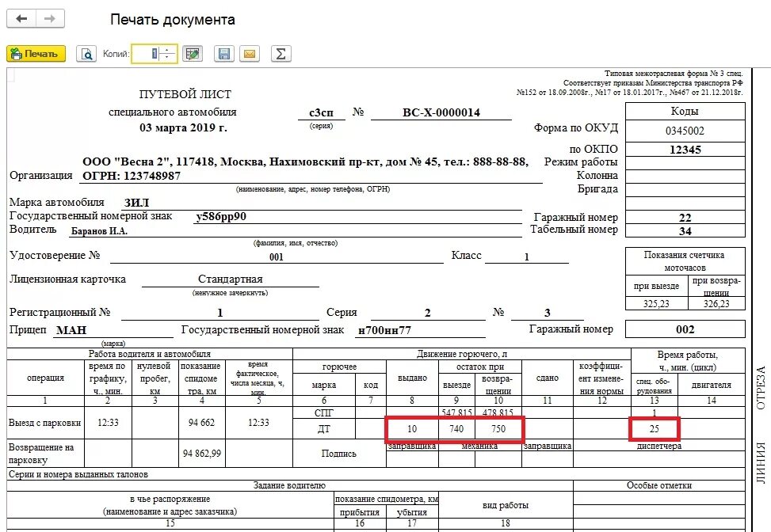This screenshot has width=771, height=532.
Task: Select document number ВС-Х-0000014
Action: [x=441, y=112]
